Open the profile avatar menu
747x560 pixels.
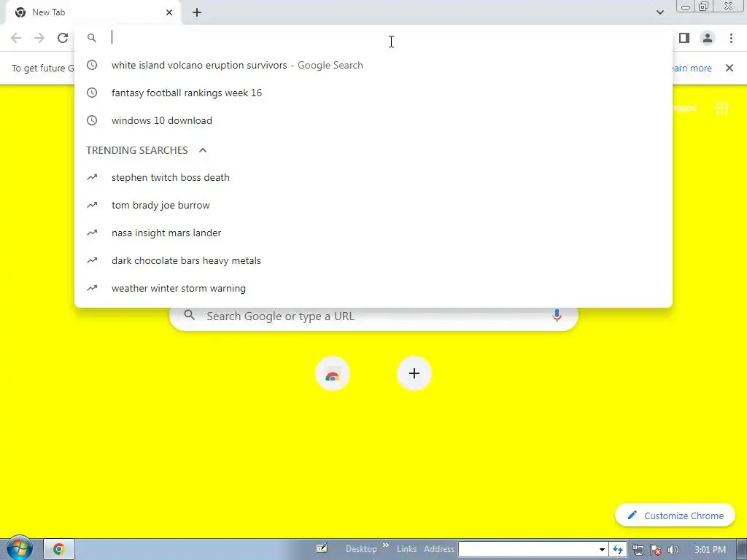coord(708,38)
